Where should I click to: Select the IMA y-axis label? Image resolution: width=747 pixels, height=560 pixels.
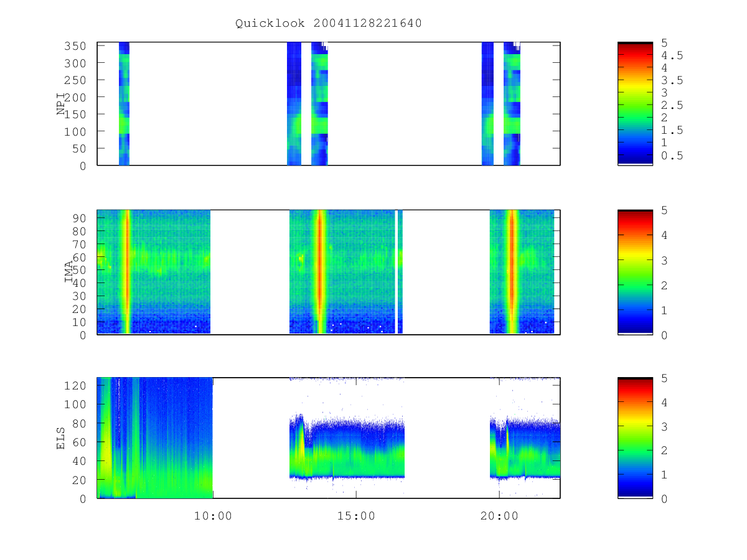click(69, 272)
